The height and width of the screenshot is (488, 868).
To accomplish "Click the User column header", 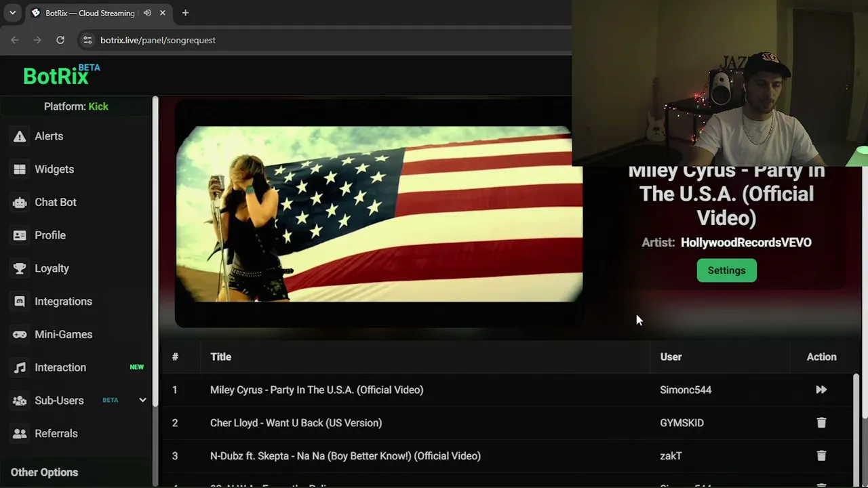I will pyautogui.click(x=671, y=357).
